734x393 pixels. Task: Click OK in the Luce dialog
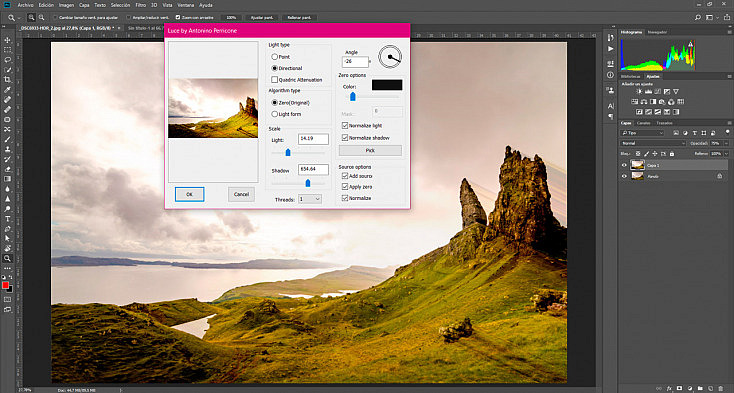(189, 194)
